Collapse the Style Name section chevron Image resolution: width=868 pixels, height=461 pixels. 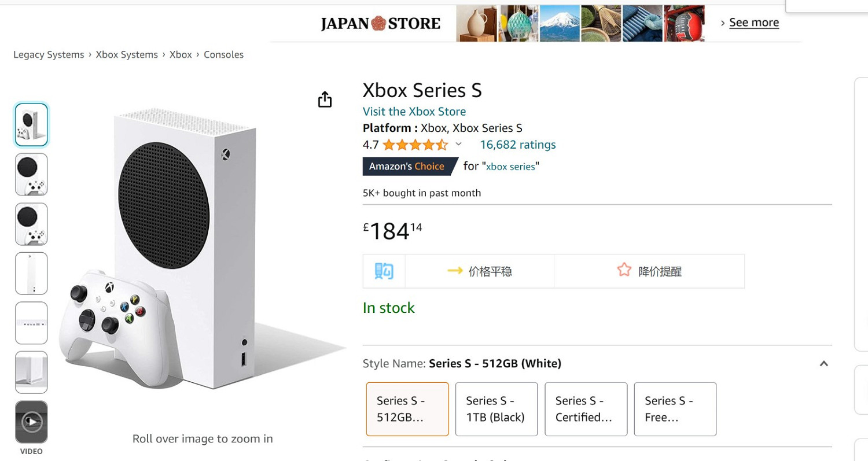[x=823, y=363]
